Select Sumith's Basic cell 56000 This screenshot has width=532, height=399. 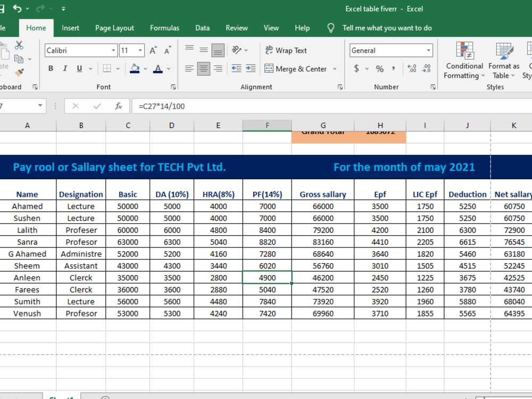(x=128, y=302)
